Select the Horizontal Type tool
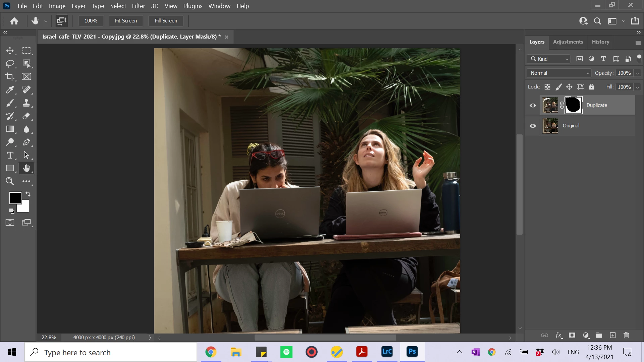This screenshot has width=644, height=362. pos(10,155)
